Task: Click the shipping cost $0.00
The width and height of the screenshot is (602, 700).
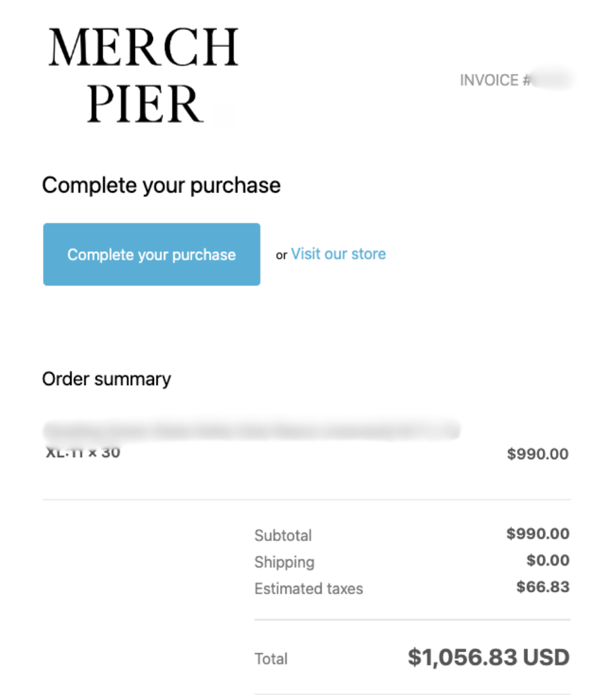Action: [548, 561]
